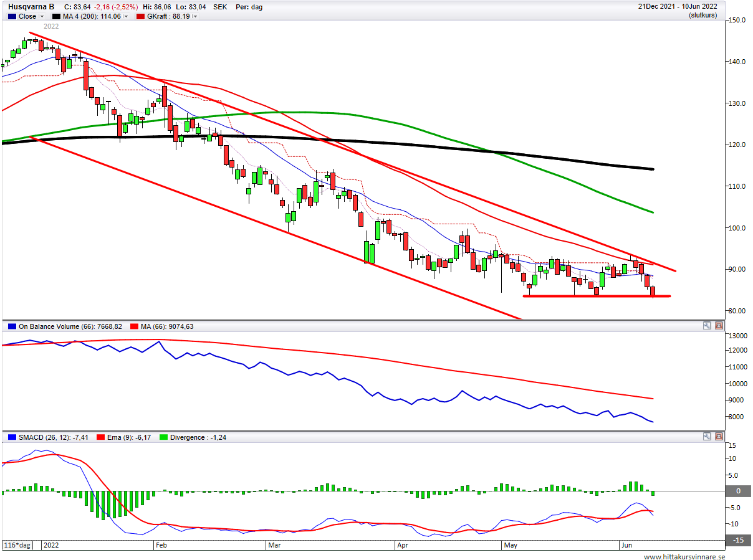753x560 pixels.
Task: Close the On Balance Volume panel
Action: [719, 325]
